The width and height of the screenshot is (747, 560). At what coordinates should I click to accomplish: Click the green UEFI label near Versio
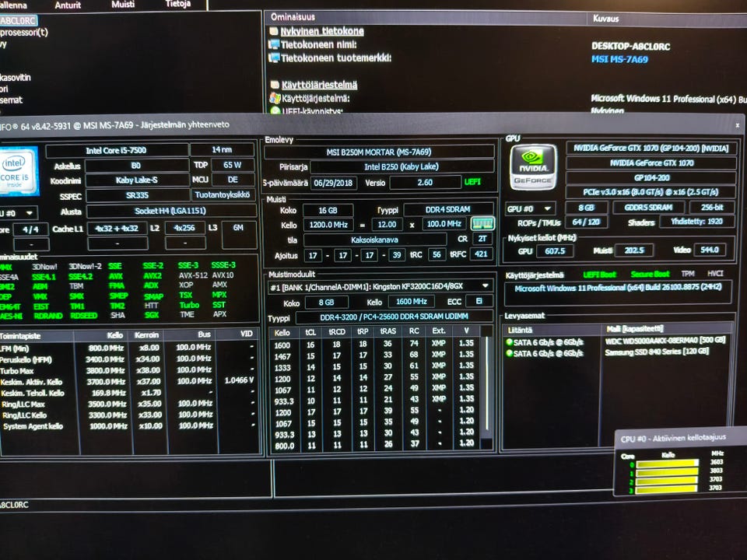pyautogui.click(x=472, y=182)
